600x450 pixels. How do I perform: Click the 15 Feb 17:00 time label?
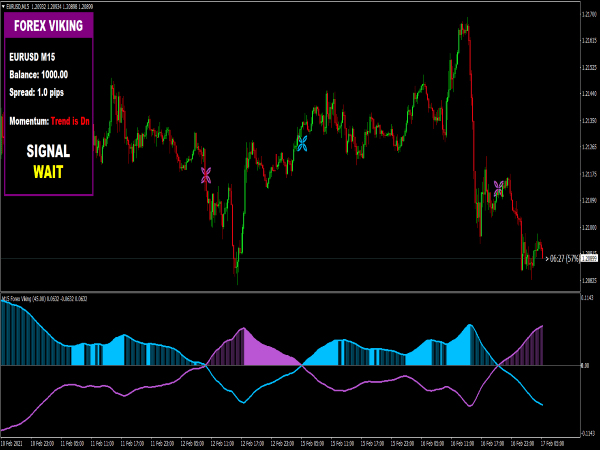[372, 443]
